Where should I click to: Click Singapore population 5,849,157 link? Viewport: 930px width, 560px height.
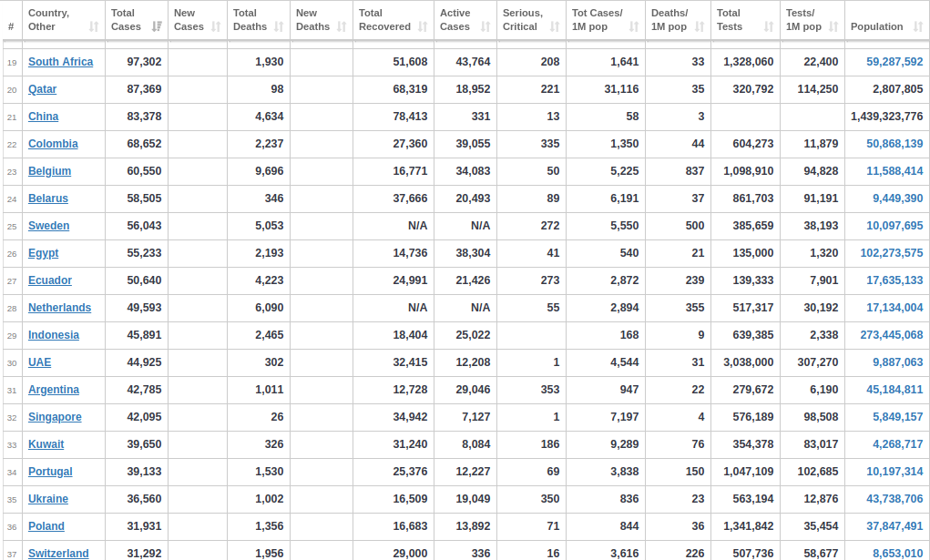click(x=897, y=416)
